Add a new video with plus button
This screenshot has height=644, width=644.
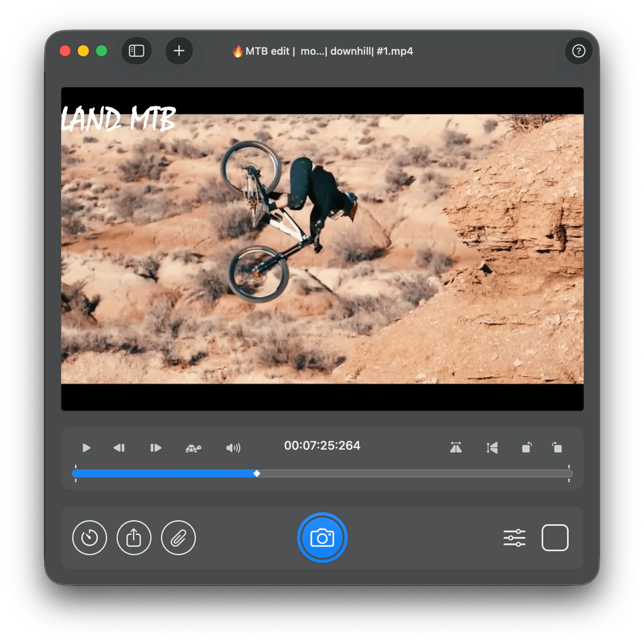179,51
